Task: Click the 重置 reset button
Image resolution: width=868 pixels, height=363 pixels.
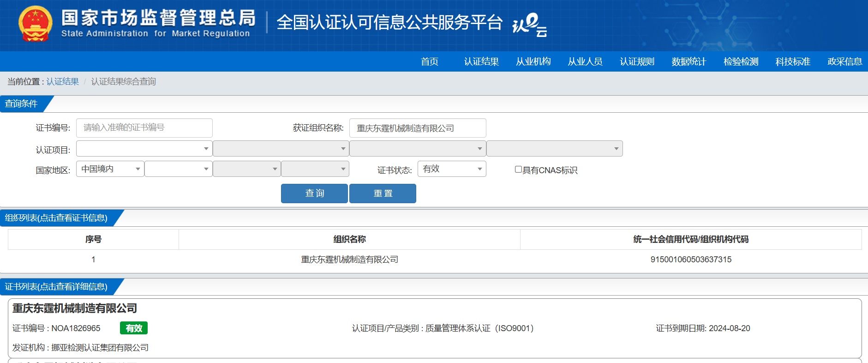Action: tap(383, 194)
